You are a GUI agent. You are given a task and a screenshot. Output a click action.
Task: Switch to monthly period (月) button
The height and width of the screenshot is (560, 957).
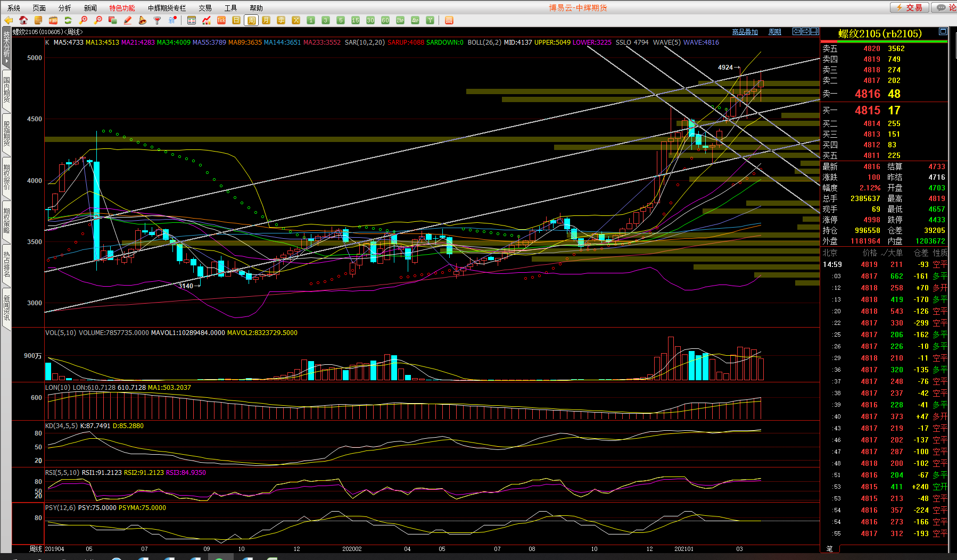coord(266,20)
